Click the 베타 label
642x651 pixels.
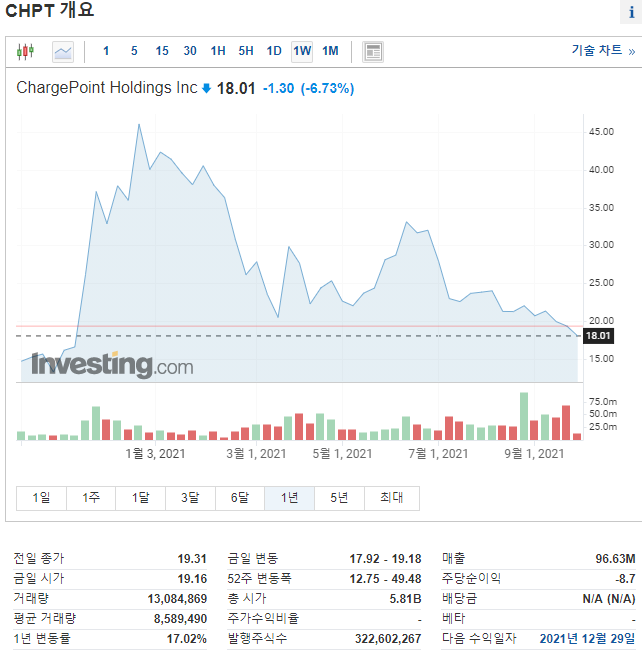[x=453, y=619]
